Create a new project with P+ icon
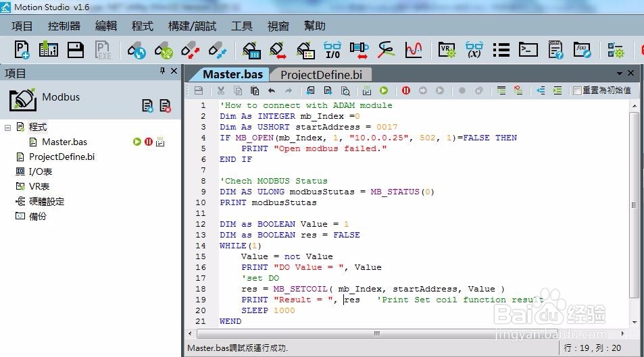The image size is (644, 357). click(22, 50)
